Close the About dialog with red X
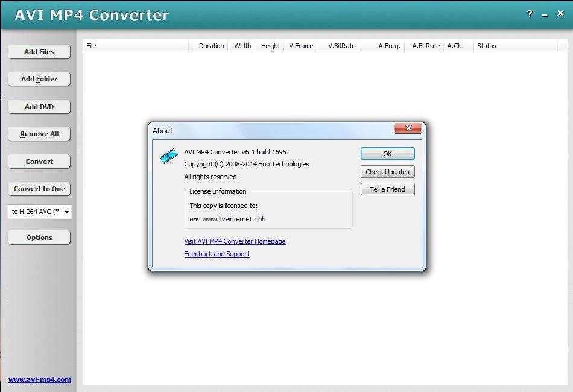 click(408, 128)
